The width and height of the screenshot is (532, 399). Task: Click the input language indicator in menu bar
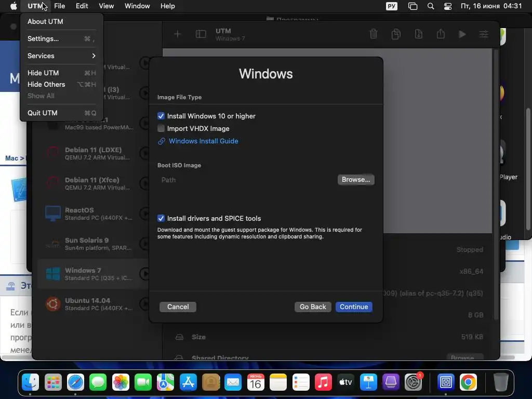pos(392,6)
